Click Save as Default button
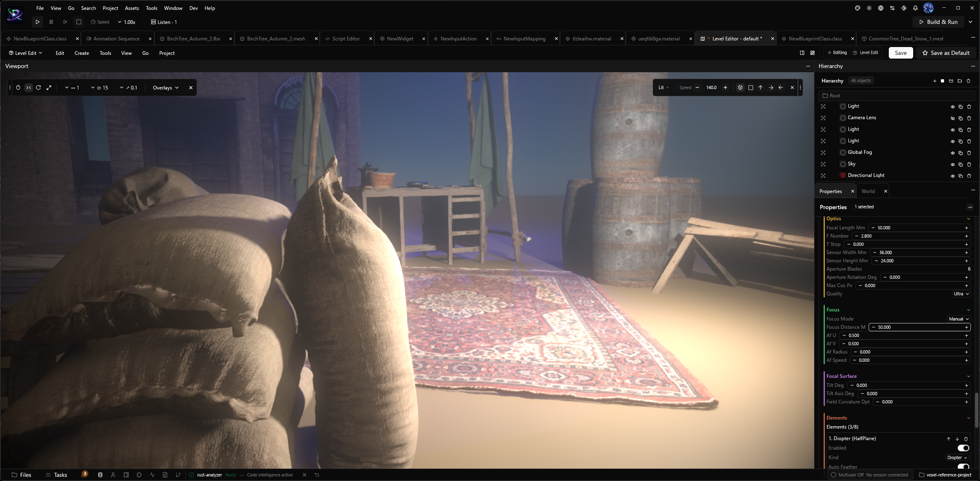Viewport: 980px width, 481px height. 946,53
